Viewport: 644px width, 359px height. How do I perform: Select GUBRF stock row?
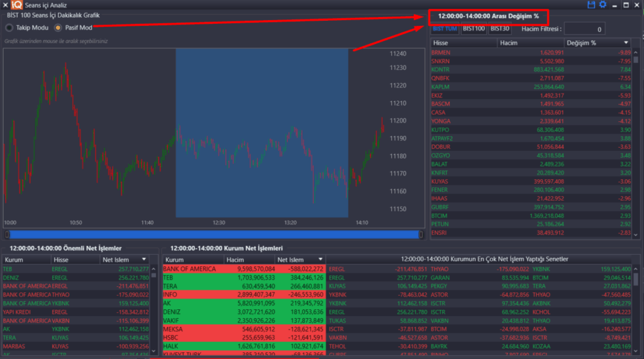click(x=531, y=207)
